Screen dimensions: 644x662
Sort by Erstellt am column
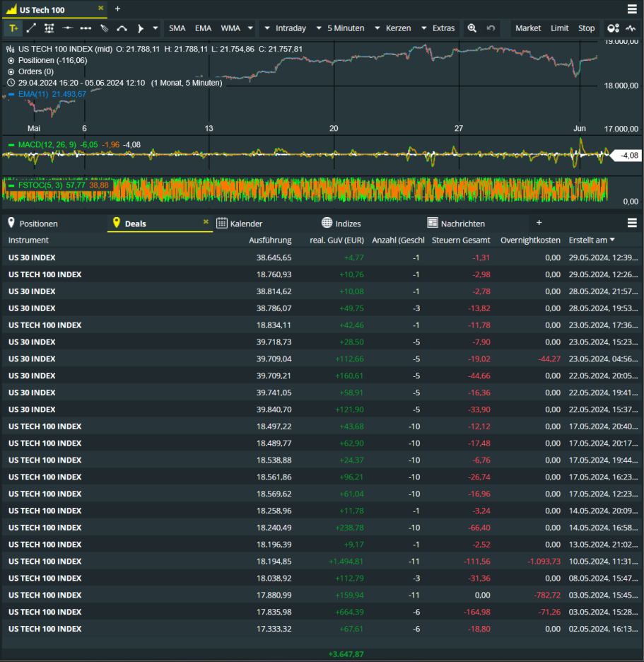coord(592,240)
